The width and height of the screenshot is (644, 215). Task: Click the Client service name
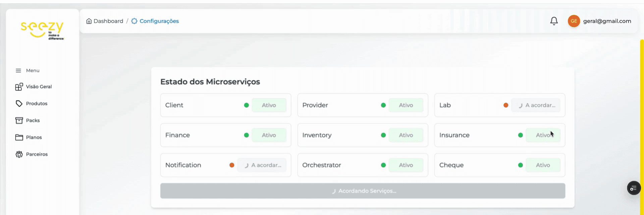point(174,105)
